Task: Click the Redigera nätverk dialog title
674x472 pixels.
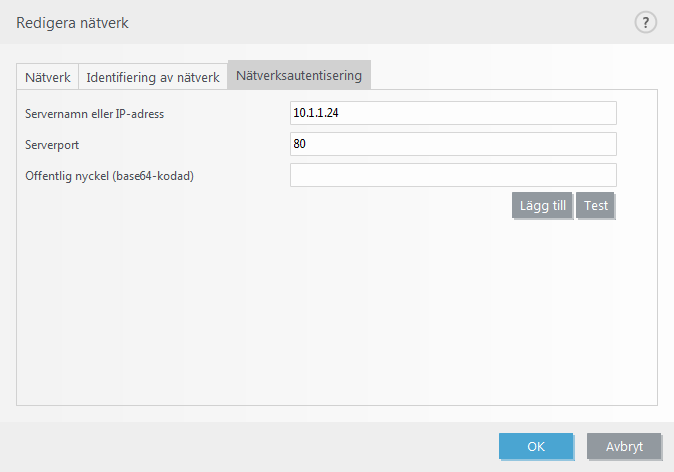Action: [72, 22]
